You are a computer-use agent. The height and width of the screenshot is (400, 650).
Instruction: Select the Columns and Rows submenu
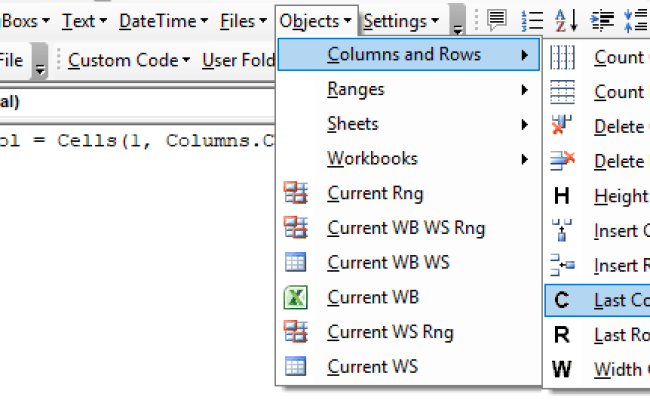(x=409, y=54)
